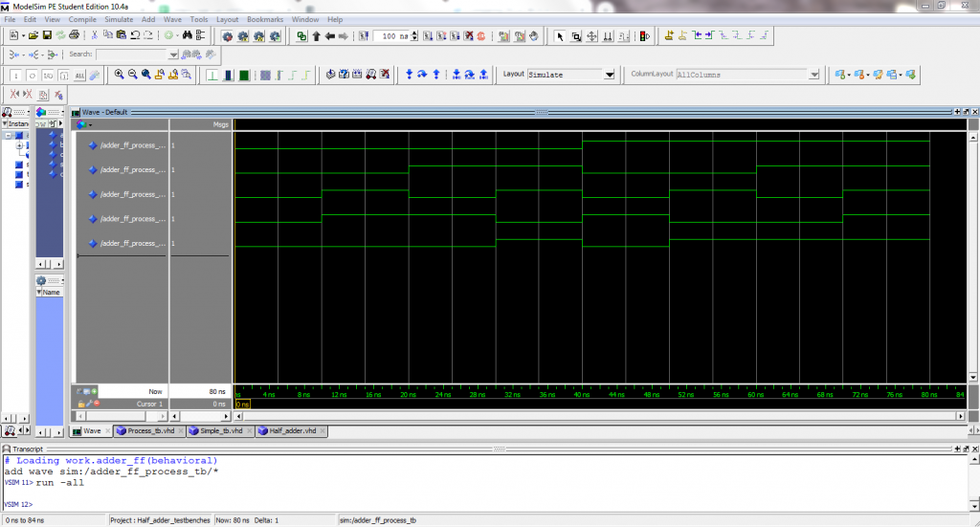Viewport: 980px width, 527px height.
Task: Click the Print icon
Action: pyautogui.click(x=75, y=35)
